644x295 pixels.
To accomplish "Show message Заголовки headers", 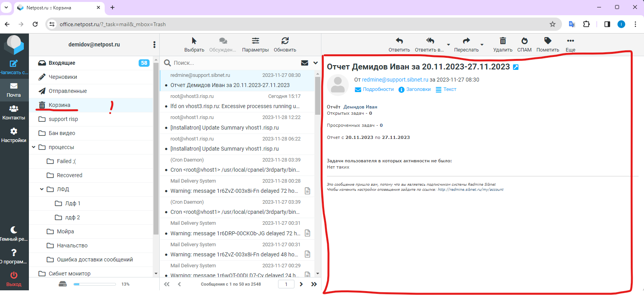I will coord(418,89).
